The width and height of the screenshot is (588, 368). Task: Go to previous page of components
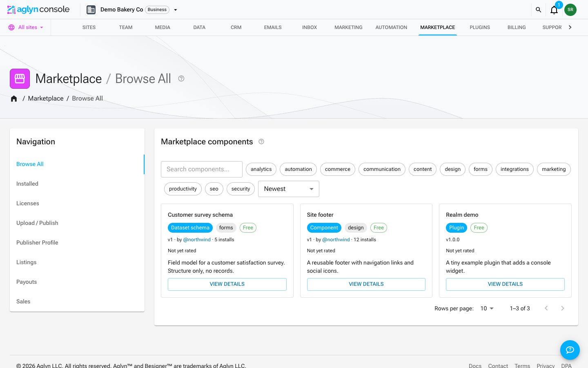(546, 308)
